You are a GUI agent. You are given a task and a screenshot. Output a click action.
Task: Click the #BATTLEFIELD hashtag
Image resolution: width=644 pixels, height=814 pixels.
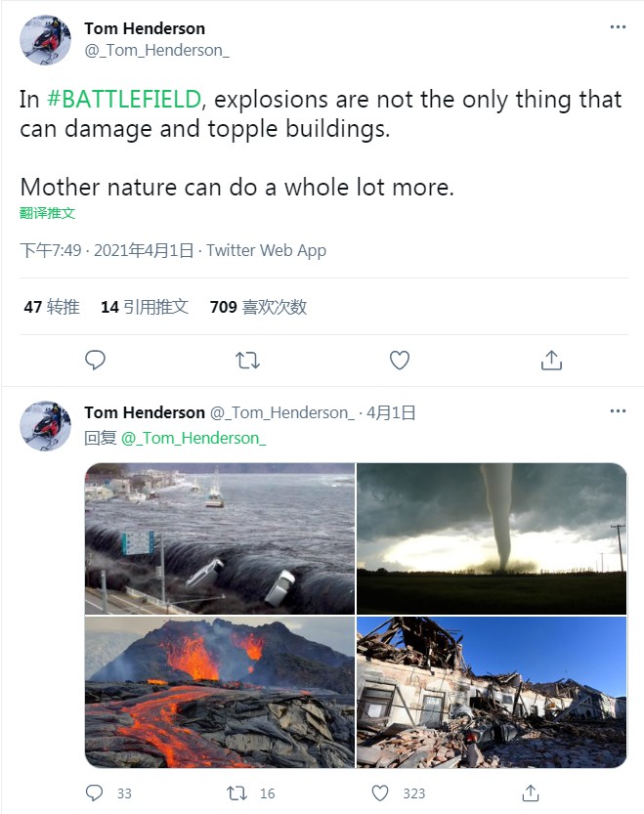tap(124, 100)
